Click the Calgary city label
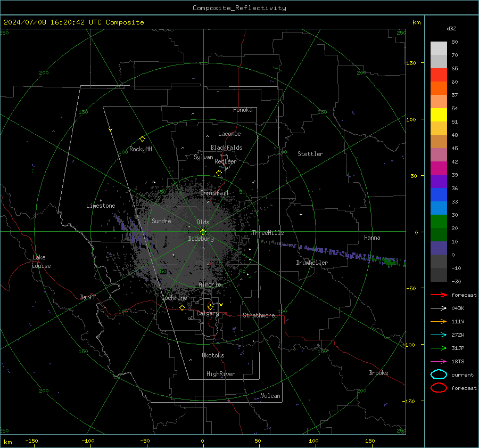Image resolution: width=479 pixels, height=448 pixels. pos(208,313)
